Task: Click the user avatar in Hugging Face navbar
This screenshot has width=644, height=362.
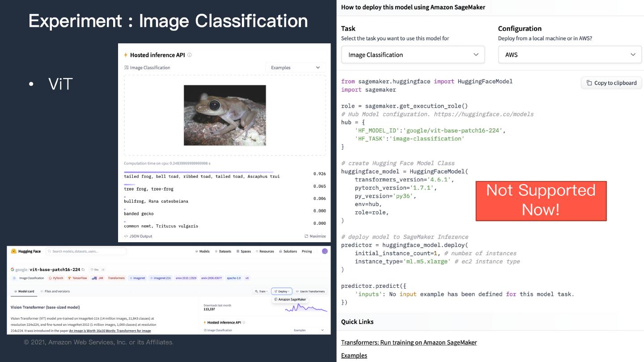Action: [325, 251]
